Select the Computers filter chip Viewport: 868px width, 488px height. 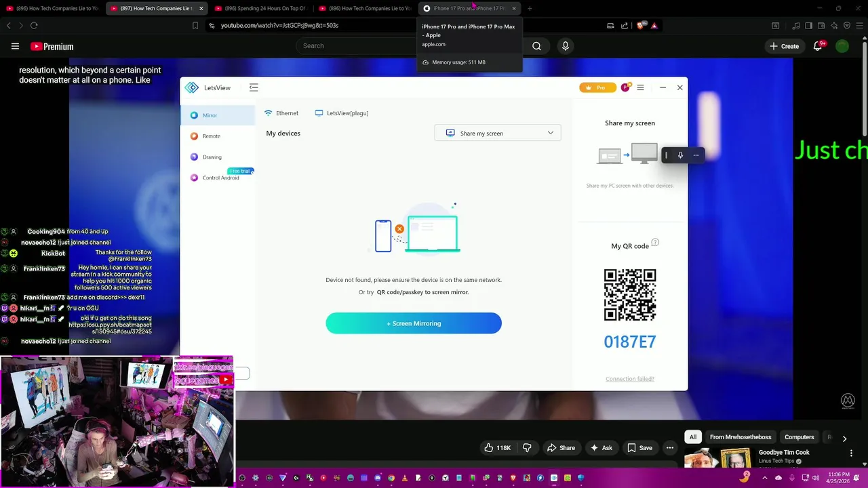point(800,437)
